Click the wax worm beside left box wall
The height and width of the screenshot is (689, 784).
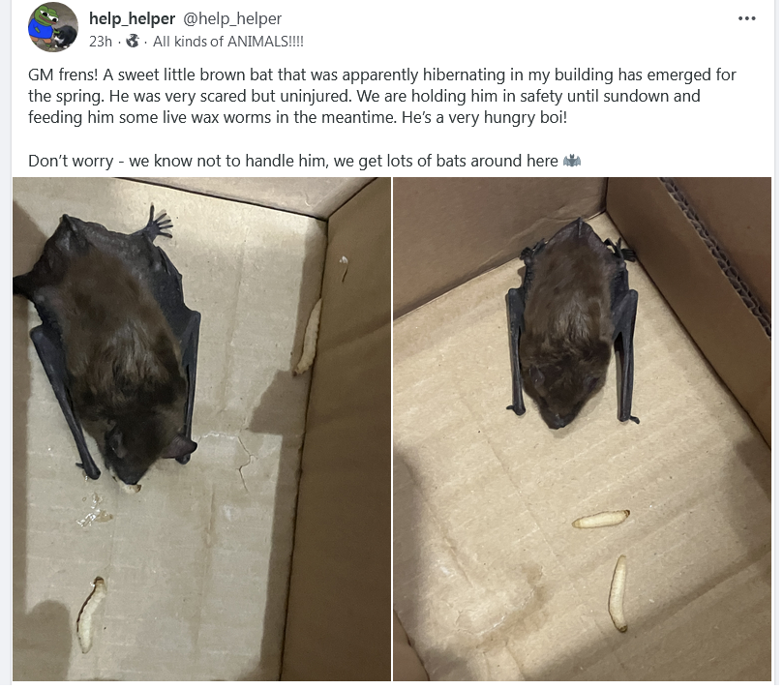(308, 337)
